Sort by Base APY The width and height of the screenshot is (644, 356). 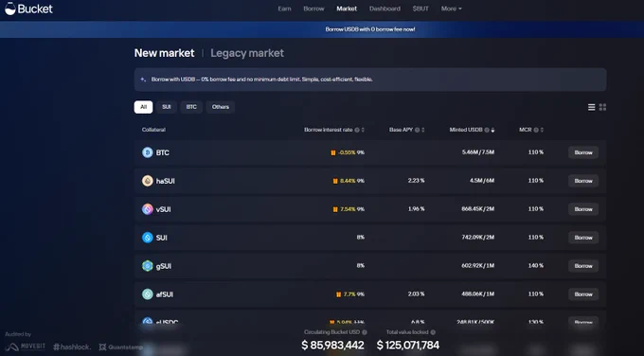423,130
